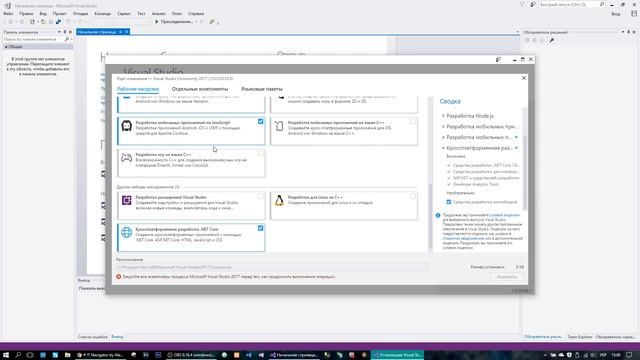640x360 pixels.
Task: Check Linux development with C++ checkbox
Action: pos(413,196)
